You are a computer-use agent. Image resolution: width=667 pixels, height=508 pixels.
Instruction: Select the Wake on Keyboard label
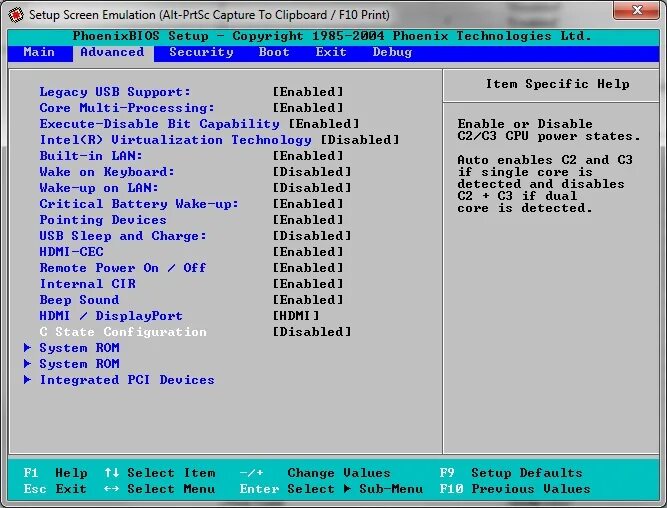pos(107,172)
